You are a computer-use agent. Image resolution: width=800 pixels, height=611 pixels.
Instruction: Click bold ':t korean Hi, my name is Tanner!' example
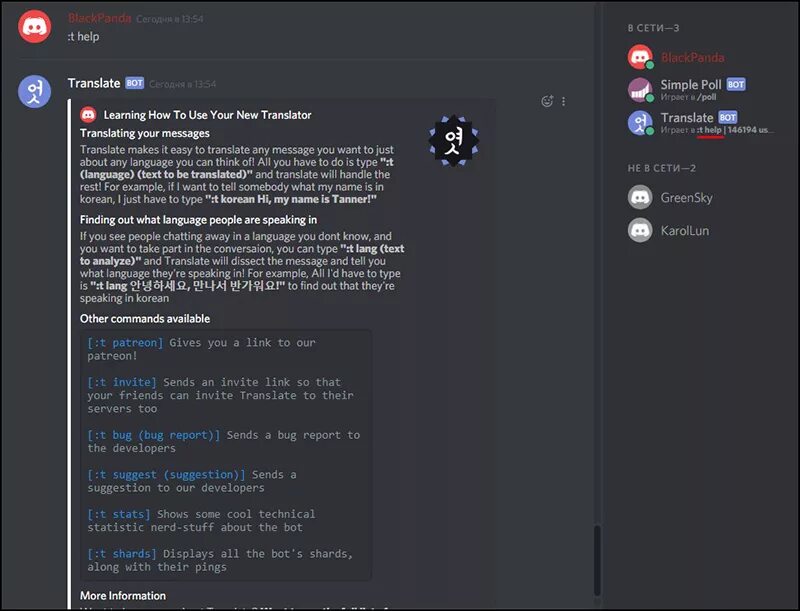(x=291, y=199)
